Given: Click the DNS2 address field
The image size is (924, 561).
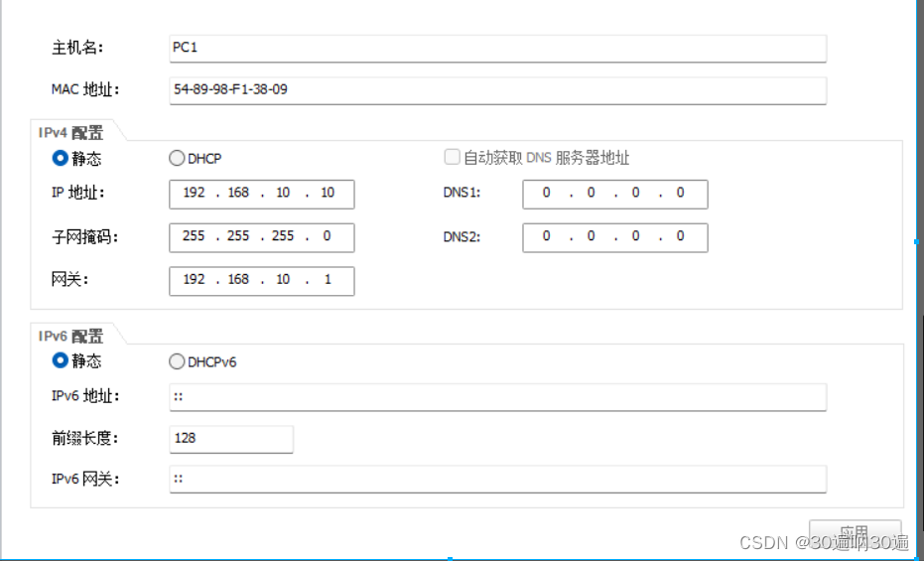Looking at the screenshot, I should pyautogui.click(x=615, y=237).
